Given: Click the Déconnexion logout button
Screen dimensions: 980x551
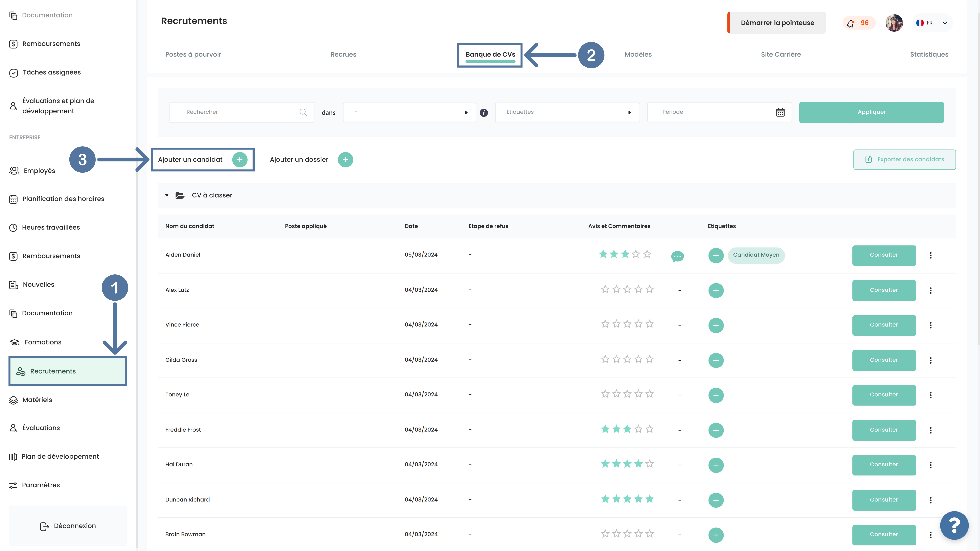Looking at the screenshot, I should coord(68,526).
